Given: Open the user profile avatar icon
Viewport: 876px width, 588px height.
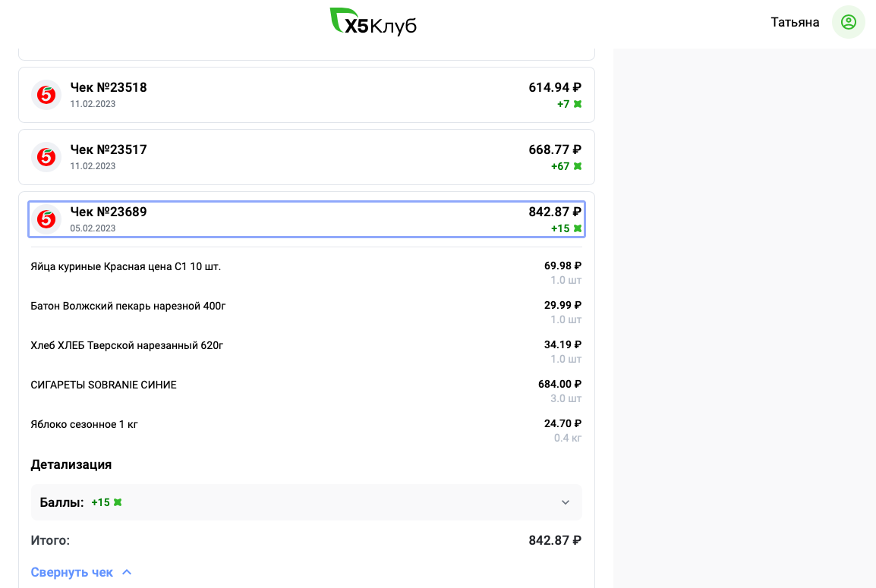Looking at the screenshot, I should click(848, 22).
